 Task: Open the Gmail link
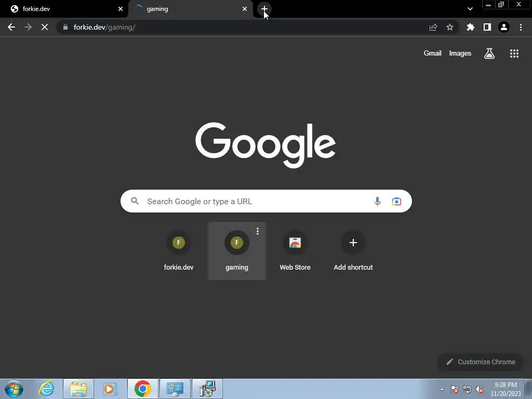click(433, 54)
